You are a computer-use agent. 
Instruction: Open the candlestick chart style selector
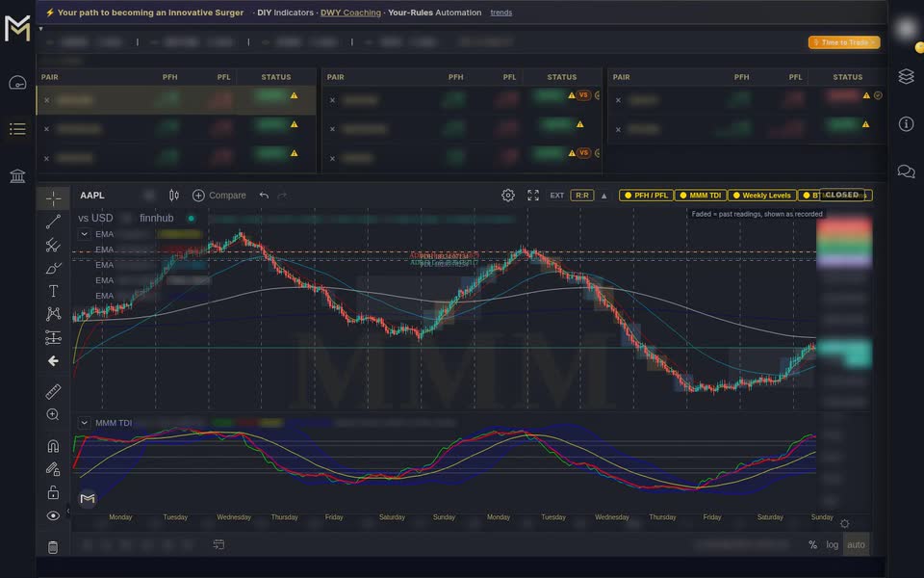[x=174, y=196]
